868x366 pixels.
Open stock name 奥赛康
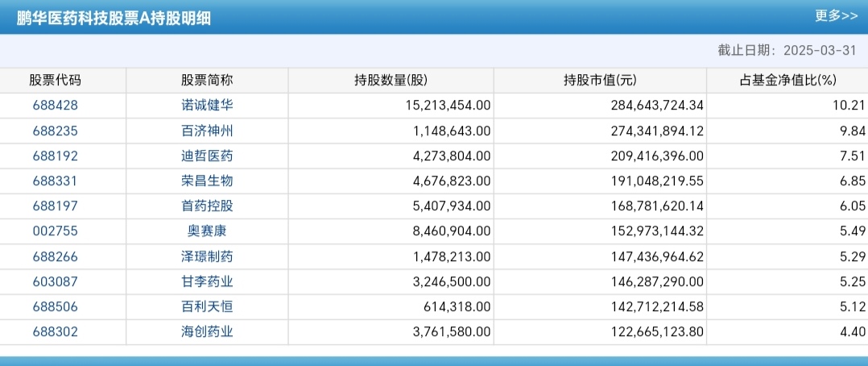pos(207,231)
